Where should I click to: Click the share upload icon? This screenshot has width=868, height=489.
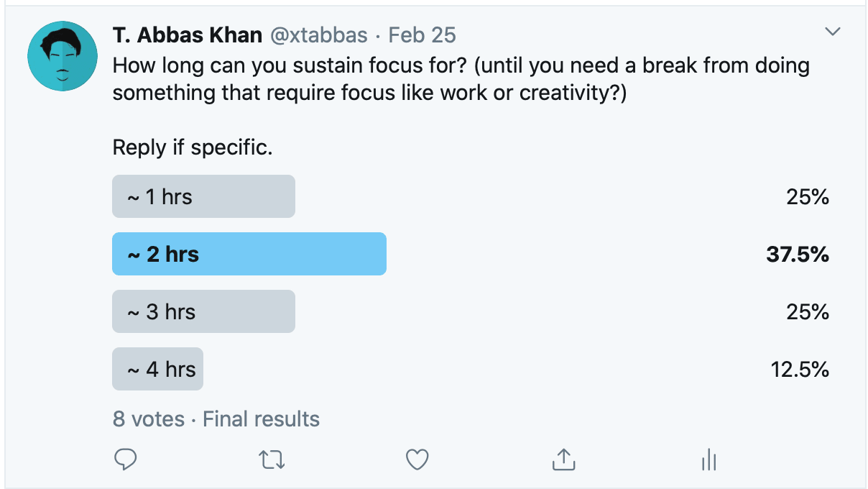(563, 460)
